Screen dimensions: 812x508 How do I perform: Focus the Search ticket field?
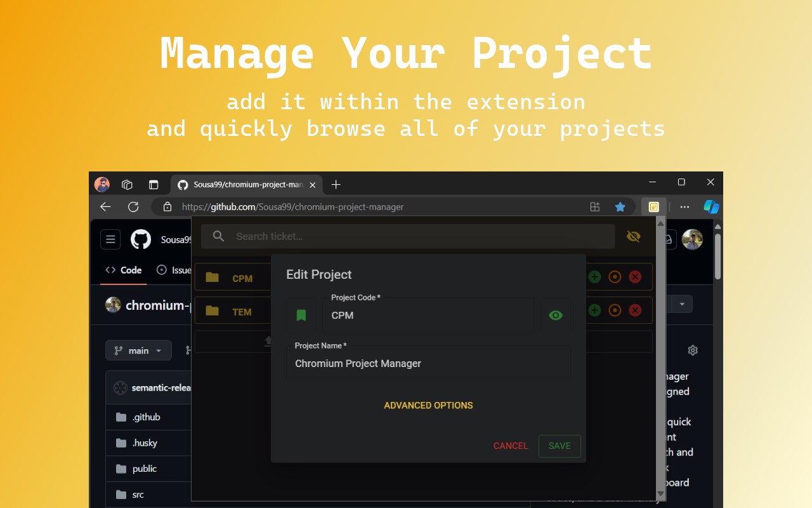(x=408, y=236)
